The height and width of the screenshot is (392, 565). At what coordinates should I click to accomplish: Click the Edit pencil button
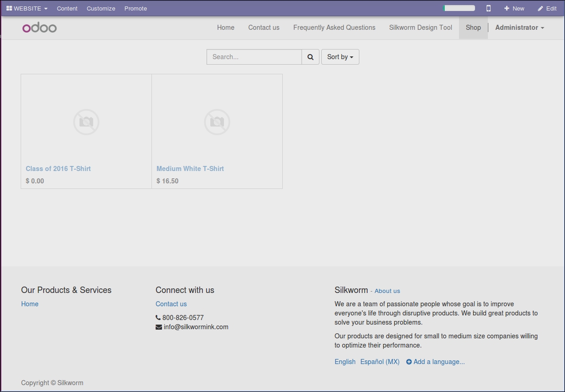click(547, 8)
